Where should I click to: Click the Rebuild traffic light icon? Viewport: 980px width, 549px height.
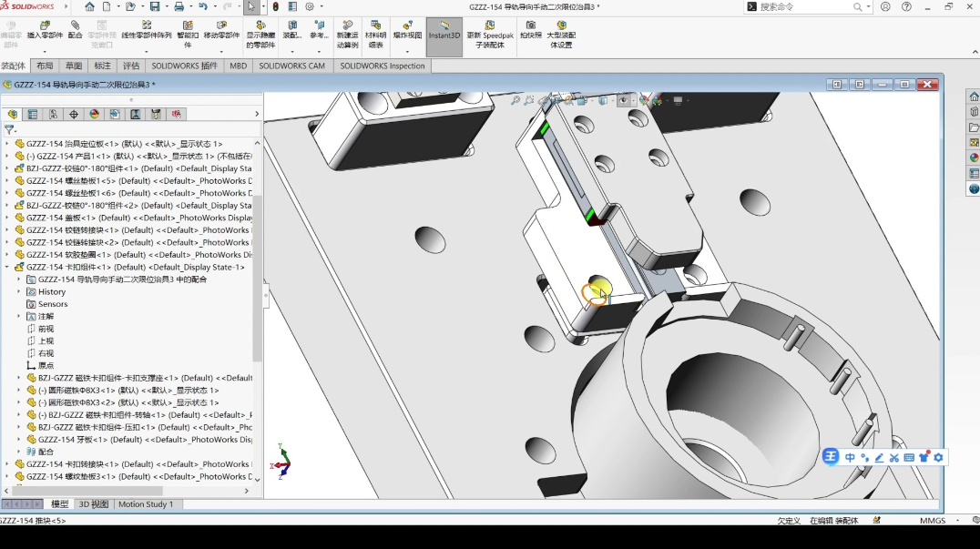276,7
